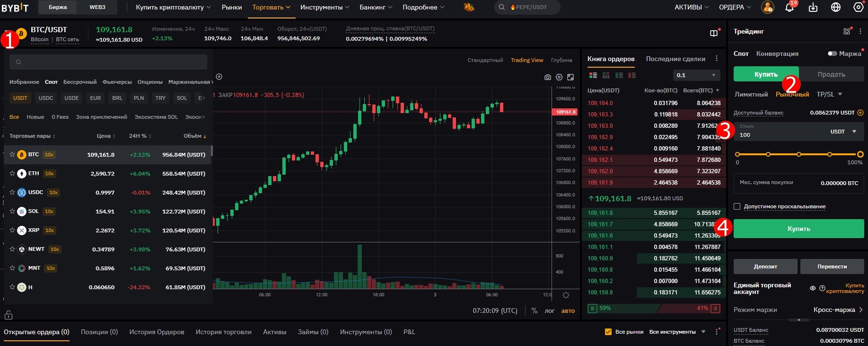Open Все инструменты filter dropdown
Screen dimensions: 868x346
click(677, 332)
